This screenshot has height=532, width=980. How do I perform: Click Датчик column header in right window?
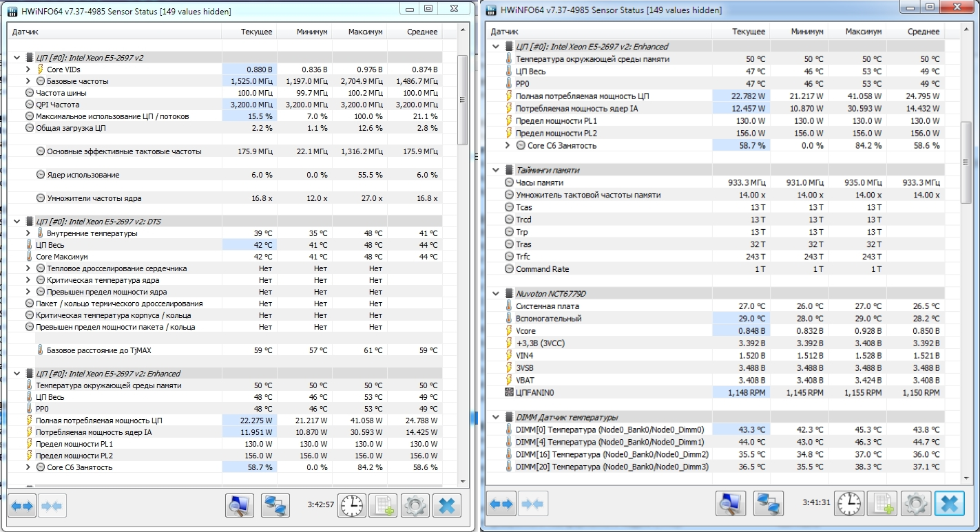[600, 32]
